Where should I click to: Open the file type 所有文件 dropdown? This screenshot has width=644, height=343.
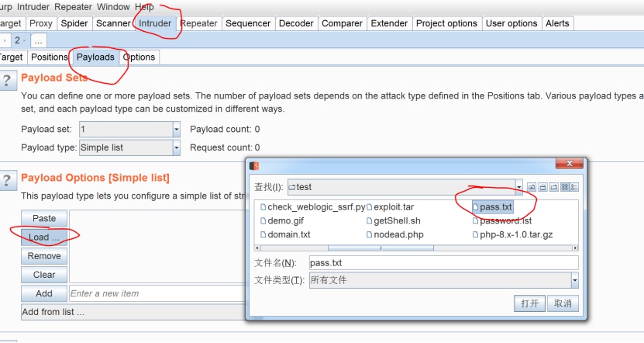(x=574, y=280)
